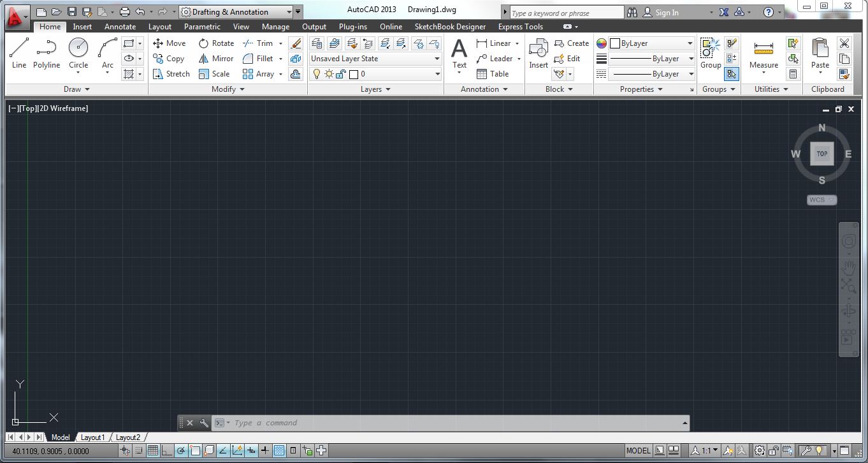Switch to the Annotate ribbon tab
Screen dimensions: 868x463
120,27
